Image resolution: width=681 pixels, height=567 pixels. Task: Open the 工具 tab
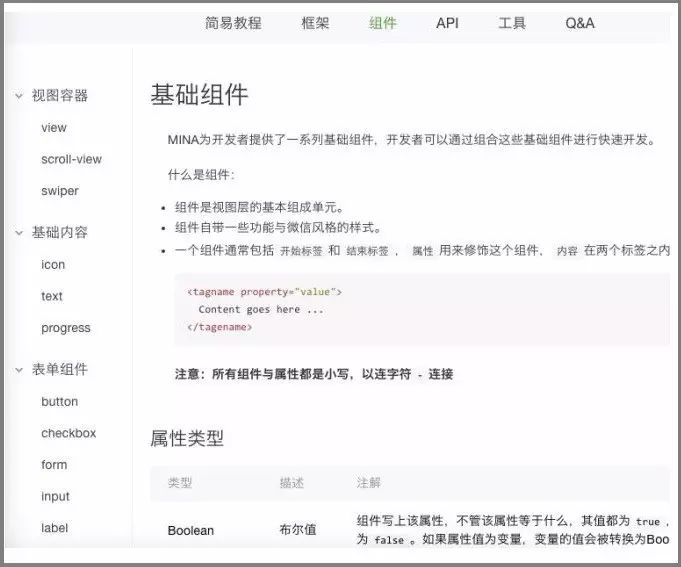pyautogui.click(x=512, y=23)
